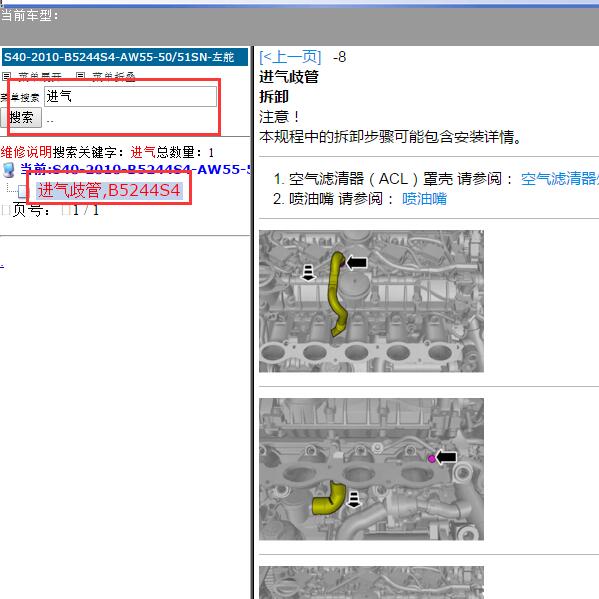This screenshot has width=599, height=599.
Task: Click the 搜索关键字: 进气总数量: 1 summary
Action: [133, 152]
